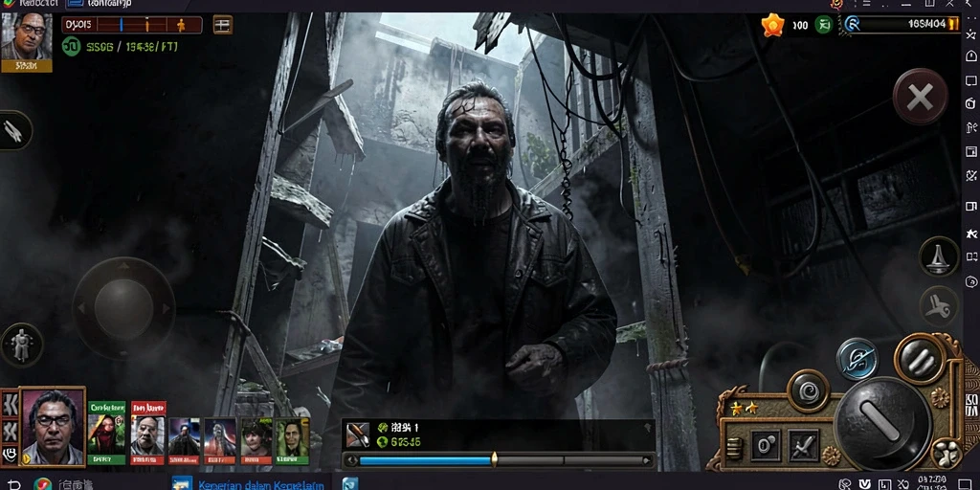Select the white-haired red-robed character card
Image resolution: width=980 pixels, height=490 pixels.
click(x=220, y=441)
